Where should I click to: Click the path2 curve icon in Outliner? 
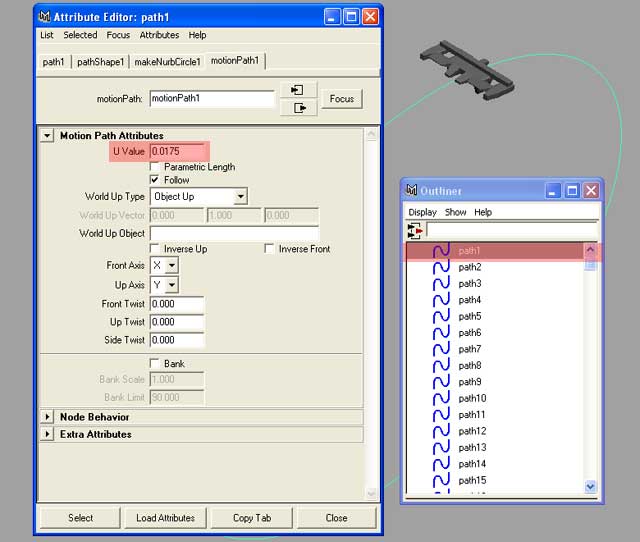tap(441, 267)
